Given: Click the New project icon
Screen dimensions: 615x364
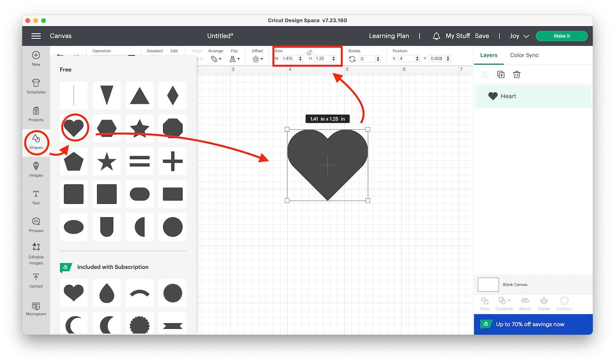Looking at the screenshot, I should coord(36,55).
